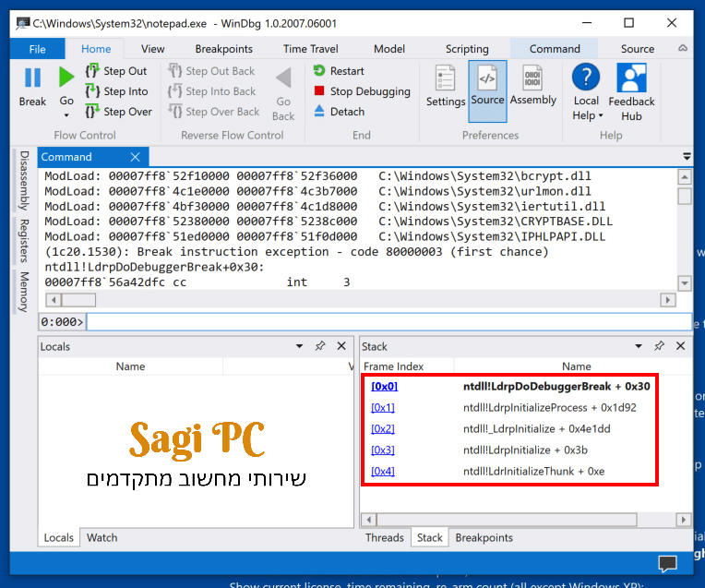Click Stop Debugging
Viewport: 705px width, 588px height.
(362, 91)
